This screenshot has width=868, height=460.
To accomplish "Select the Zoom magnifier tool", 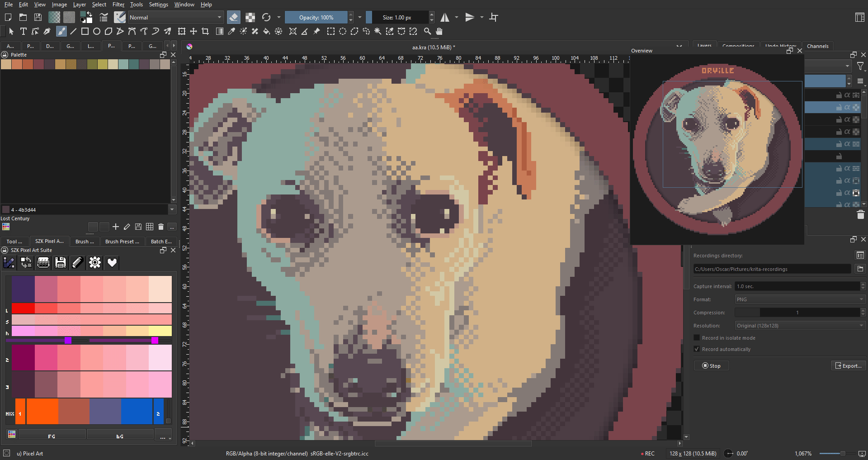I will pyautogui.click(x=427, y=31).
